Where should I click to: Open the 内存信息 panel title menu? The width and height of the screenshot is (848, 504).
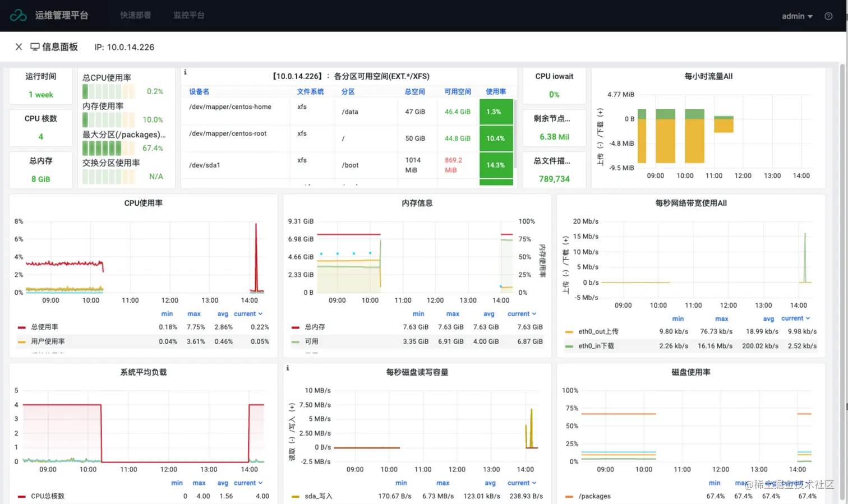pos(417,203)
